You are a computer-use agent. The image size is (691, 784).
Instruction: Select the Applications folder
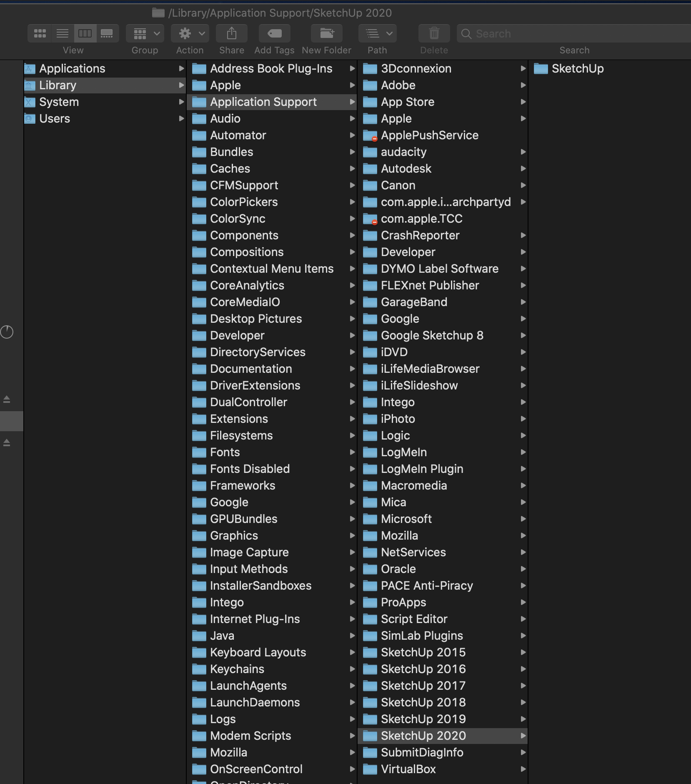(x=105, y=68)
